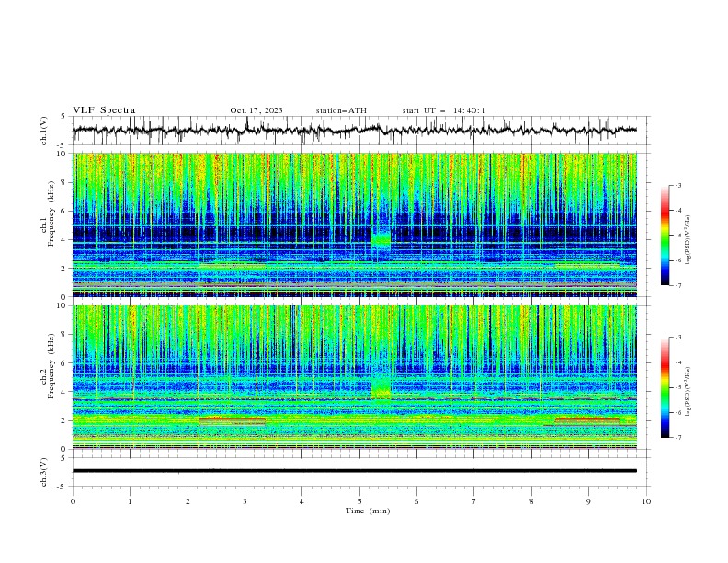Click the log(PSD) label beside ch.2 color bar
The height and width of the screenshot is (563, 728).
(688, 391)
